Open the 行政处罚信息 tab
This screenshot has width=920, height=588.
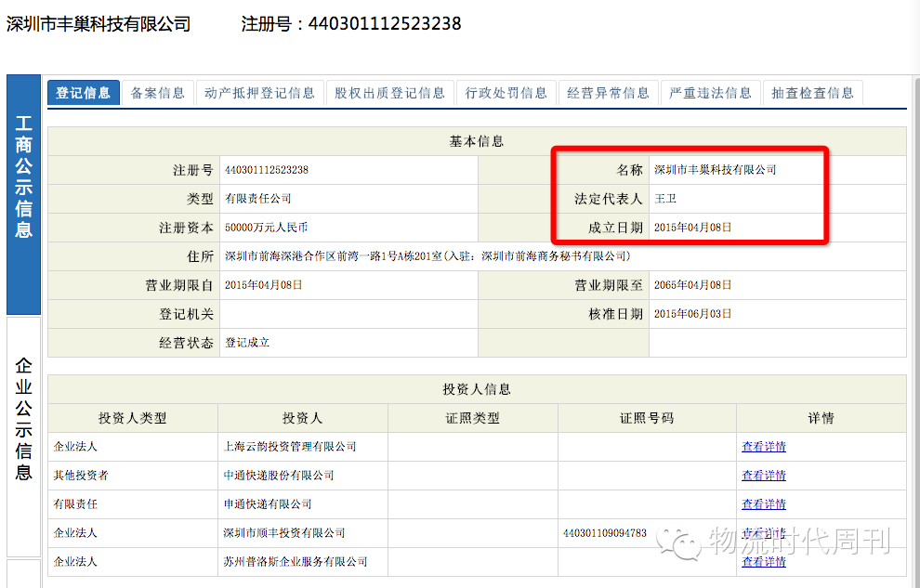(506, 93)
